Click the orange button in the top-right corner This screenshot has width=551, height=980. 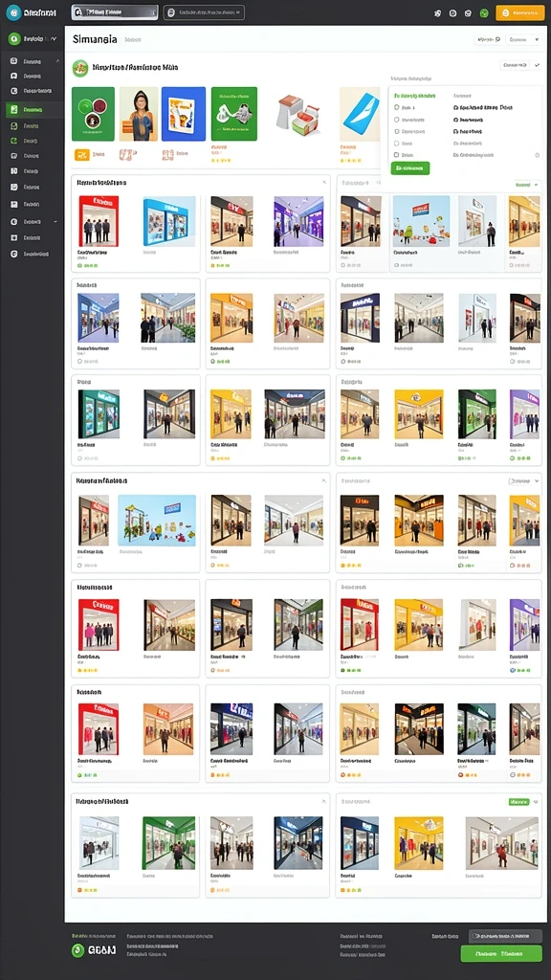519,13
